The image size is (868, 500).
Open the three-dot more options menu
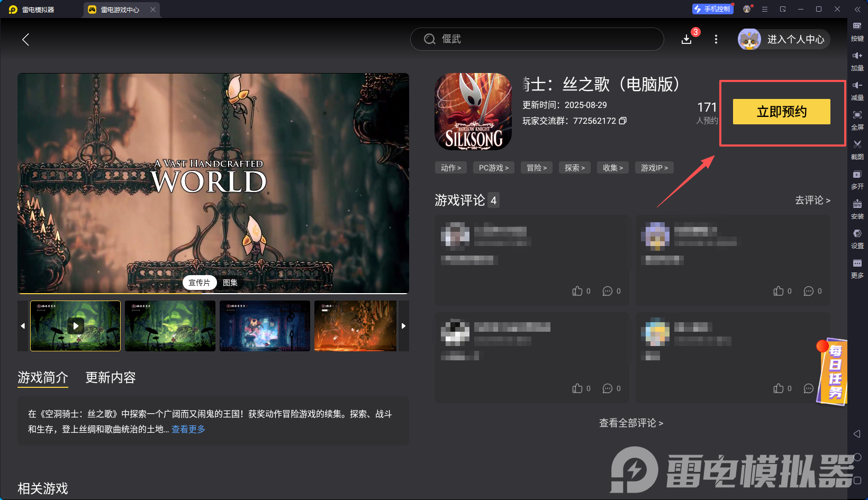pos(716,39)
